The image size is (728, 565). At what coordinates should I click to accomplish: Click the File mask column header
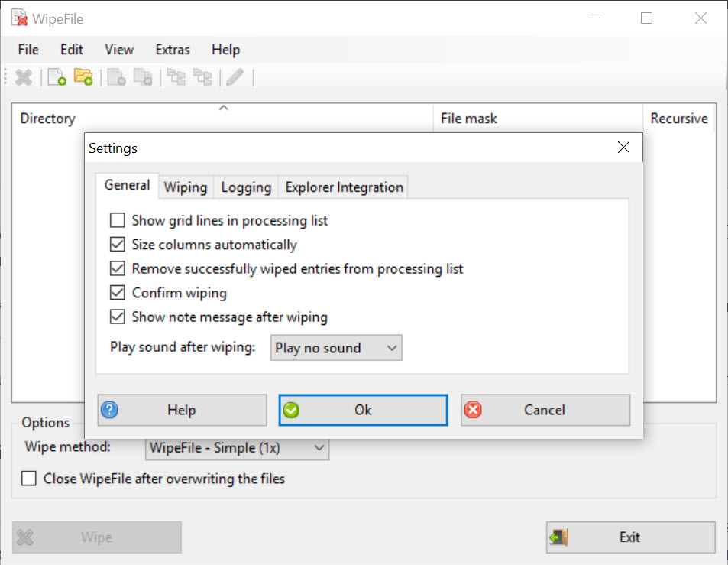click(538, 118)
